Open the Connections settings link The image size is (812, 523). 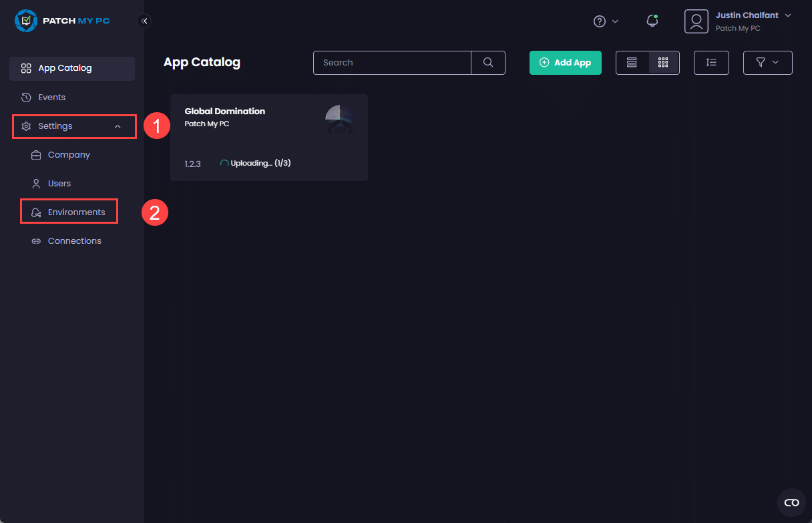click(x=74, y=241)
